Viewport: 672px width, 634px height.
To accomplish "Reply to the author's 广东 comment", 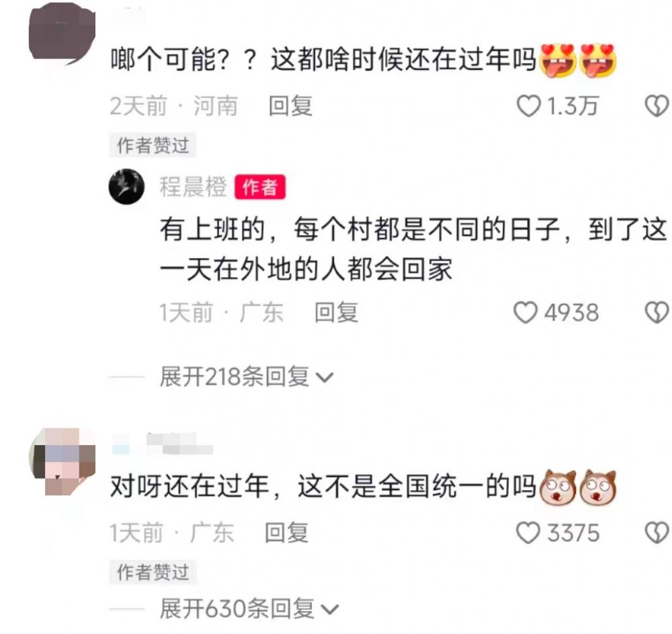I will click(x=337, y=313).
